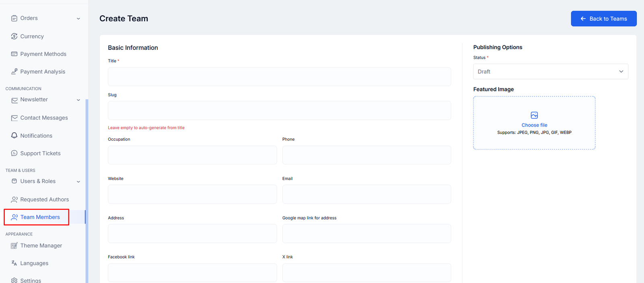
Task: Click the sidebar vertical scrollbar
Action: [x=87, y=191]
